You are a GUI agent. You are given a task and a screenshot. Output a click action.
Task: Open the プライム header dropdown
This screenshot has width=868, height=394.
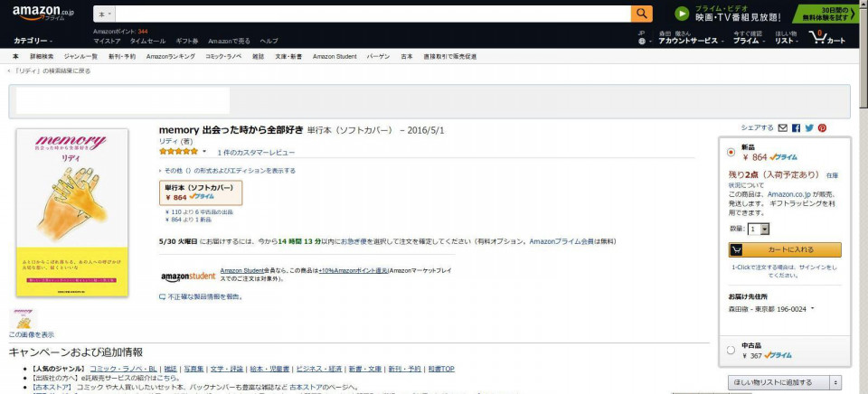click(749, 41)
